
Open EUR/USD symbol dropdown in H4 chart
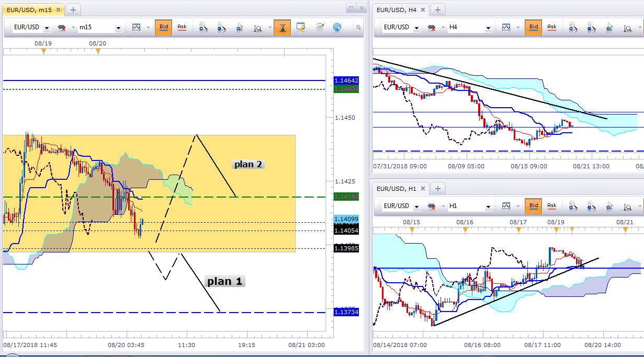417,28
